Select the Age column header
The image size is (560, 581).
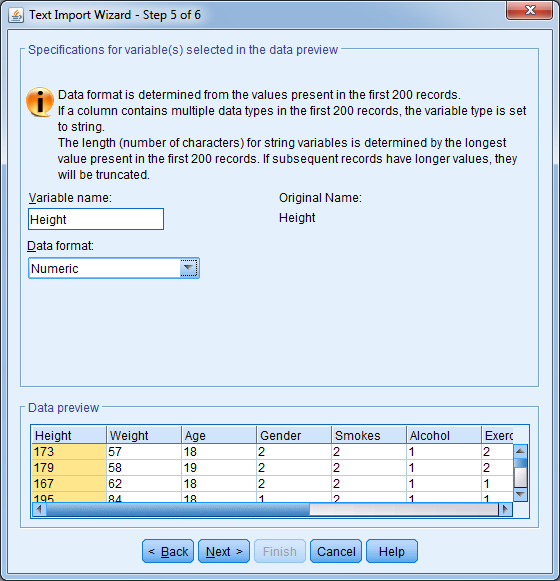219,435
